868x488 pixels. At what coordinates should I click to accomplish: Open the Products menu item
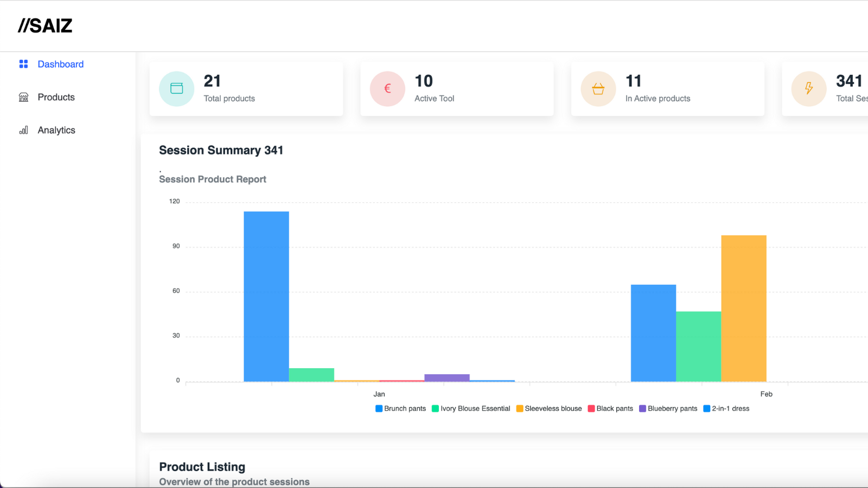tap(56, 97)
